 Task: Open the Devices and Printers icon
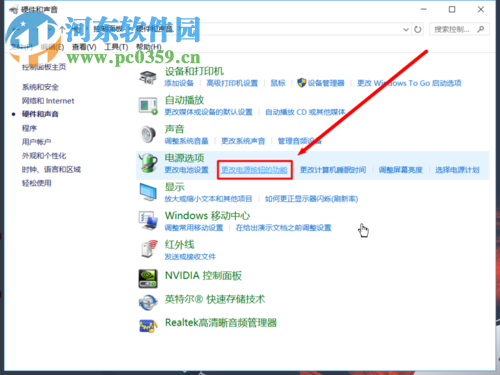point(148,77)
